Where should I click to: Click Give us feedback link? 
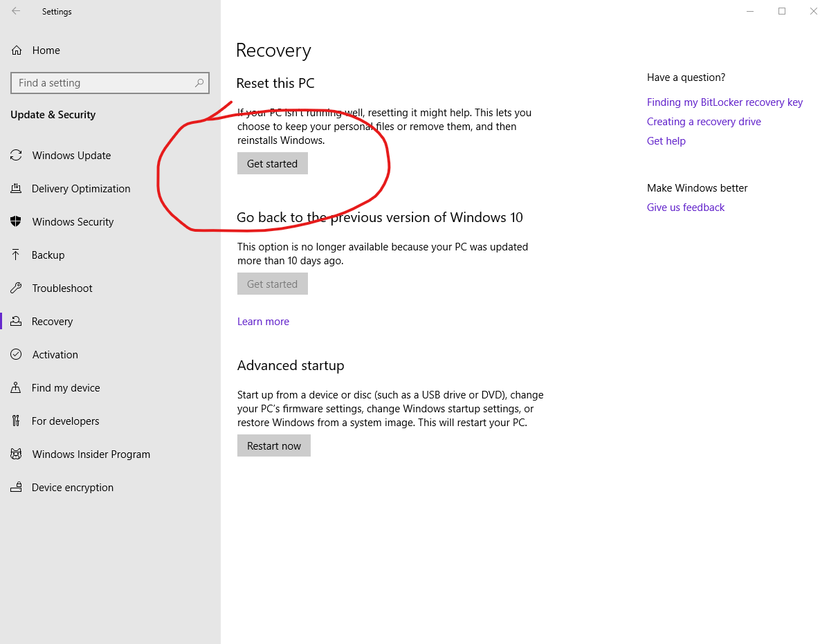pyautogui.click(x=686, y=208)
